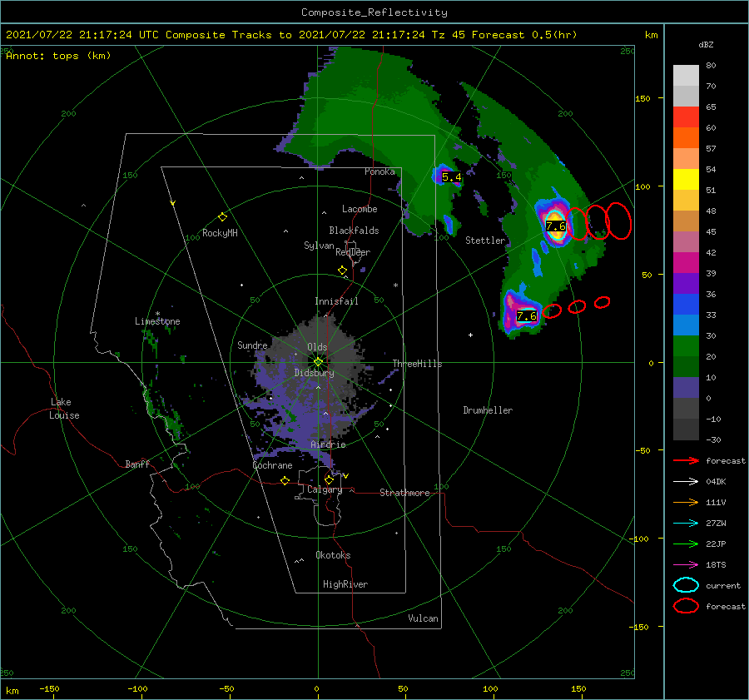Click the yellow diamond marker near RockyMH
Screen dimensions: 749x700
[222, 217]
